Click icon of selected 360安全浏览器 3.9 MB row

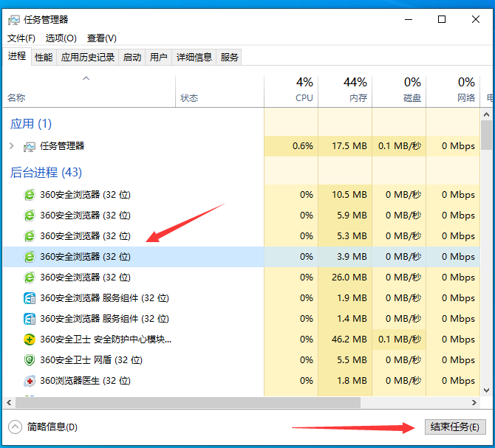pyautogui.click(x=30, y=257)
